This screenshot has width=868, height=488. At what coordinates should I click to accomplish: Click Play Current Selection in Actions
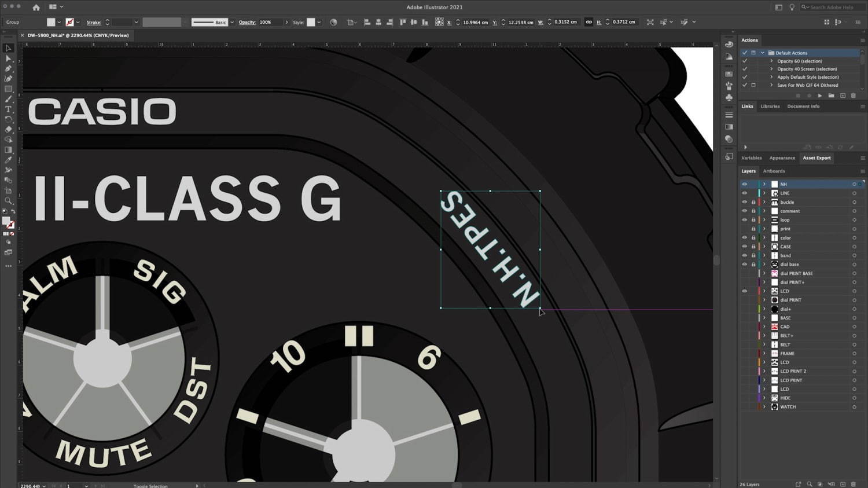point(819,96)
